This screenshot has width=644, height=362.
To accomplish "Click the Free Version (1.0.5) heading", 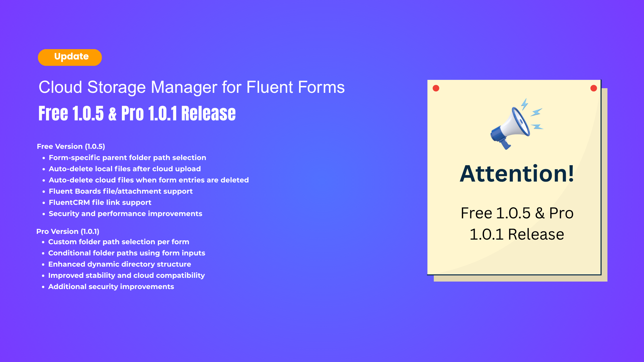I will coord(71,147).
